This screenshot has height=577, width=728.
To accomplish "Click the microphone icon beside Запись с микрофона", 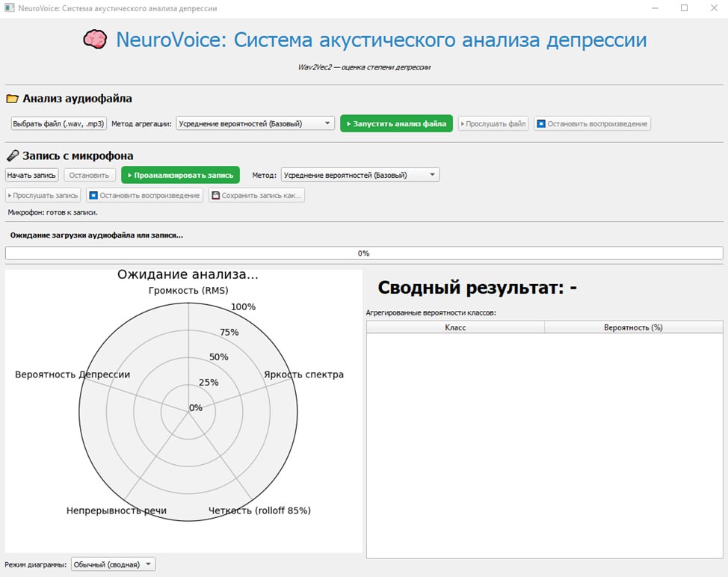I will coord(12,155).
